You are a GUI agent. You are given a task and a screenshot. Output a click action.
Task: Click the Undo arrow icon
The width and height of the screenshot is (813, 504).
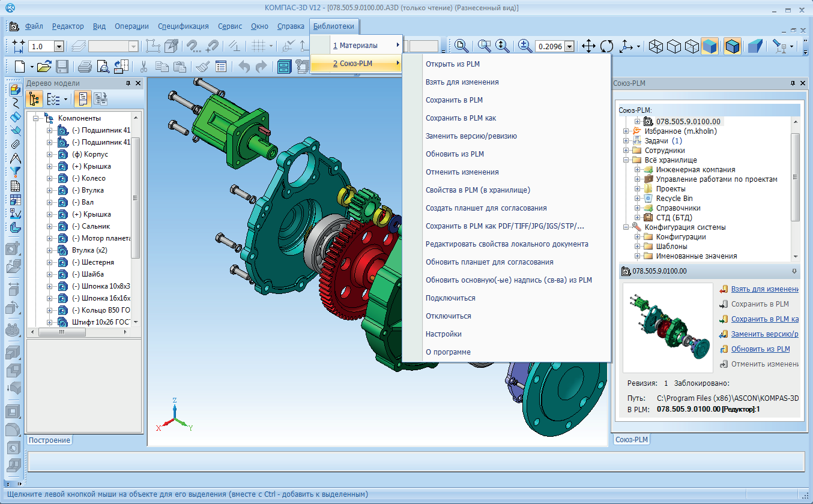click(244, 67)
